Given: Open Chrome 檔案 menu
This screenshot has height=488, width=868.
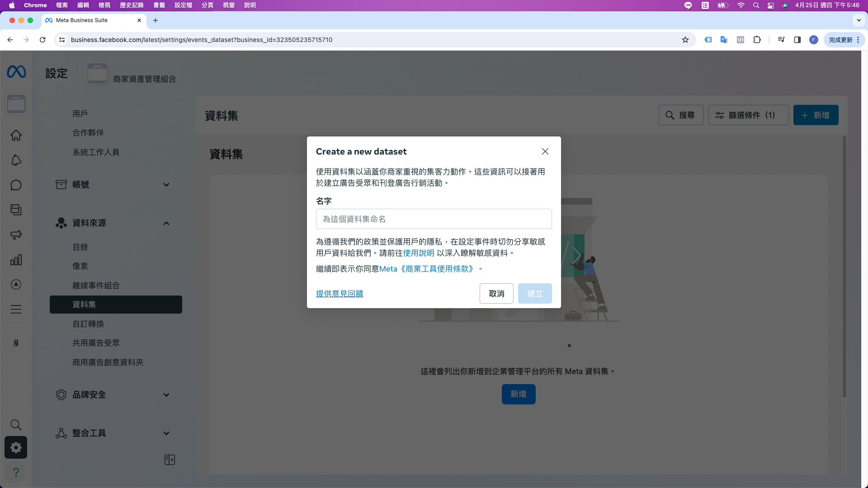Looking at the screenshot, I should coord(62,5).
